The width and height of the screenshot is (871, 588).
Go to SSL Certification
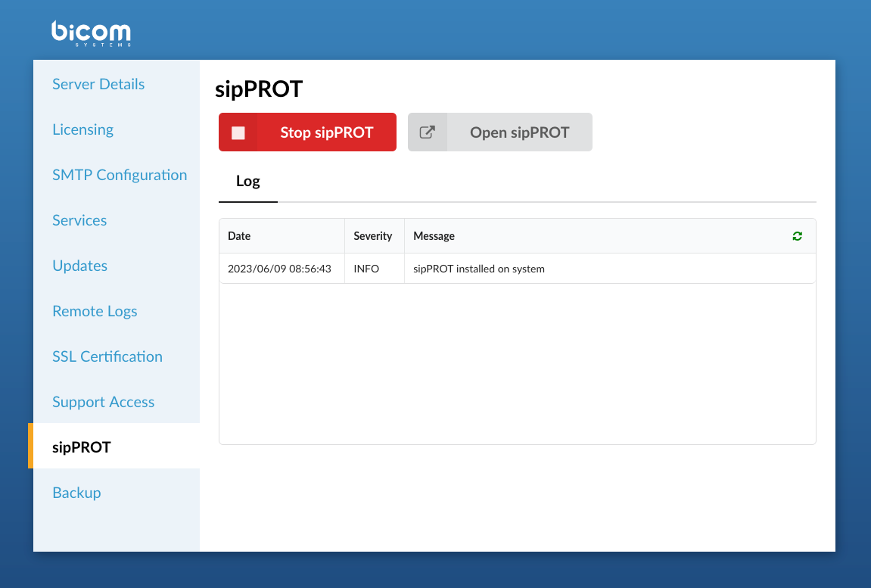pos(107,356)
